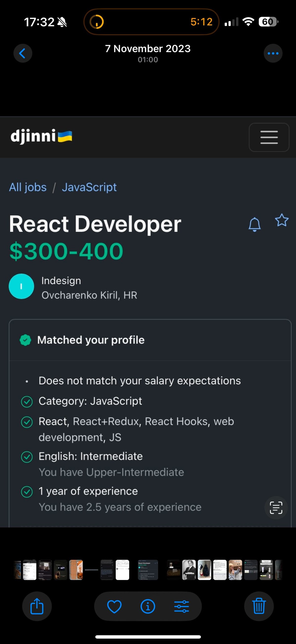Open photo info icon
This screenshot has height=644, width=296.
[x=148, y=606]
